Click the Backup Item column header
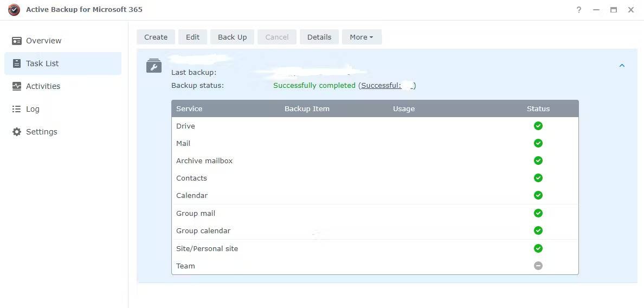The image size is (644, 308). pos(307,109)
